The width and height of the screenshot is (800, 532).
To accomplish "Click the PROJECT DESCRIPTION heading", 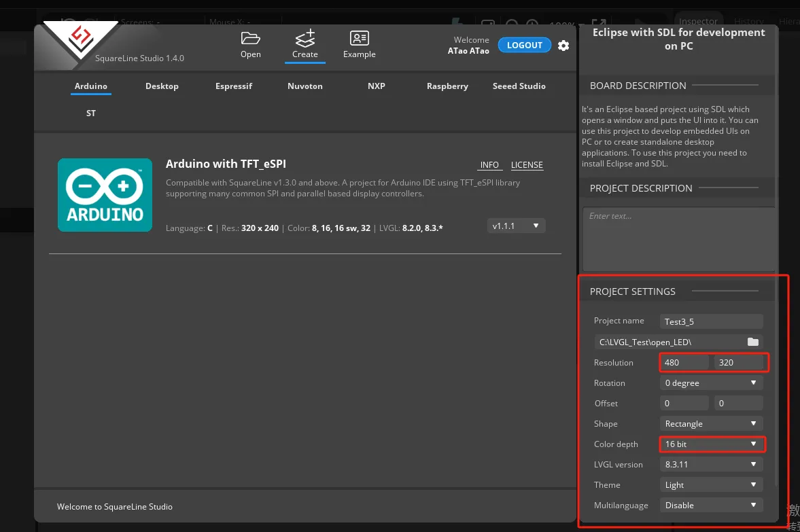I will (x=641, y=188).
